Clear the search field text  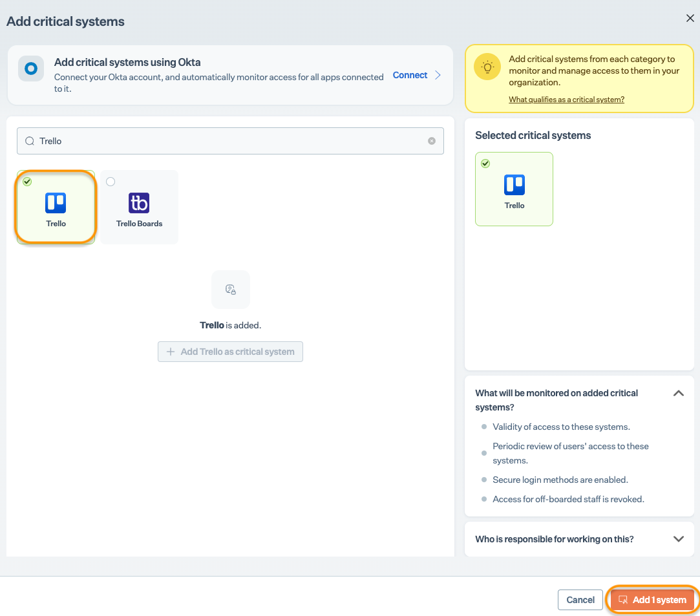coord(432,141)
